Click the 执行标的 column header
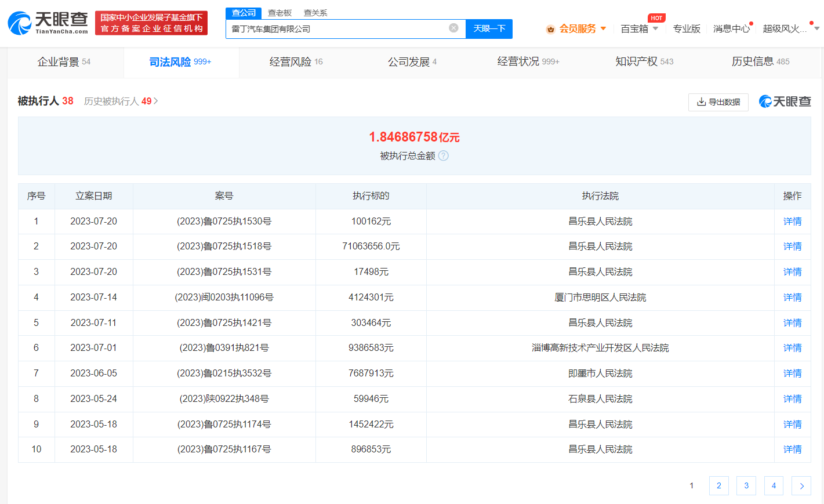824x504 pixels. [371, 196]
